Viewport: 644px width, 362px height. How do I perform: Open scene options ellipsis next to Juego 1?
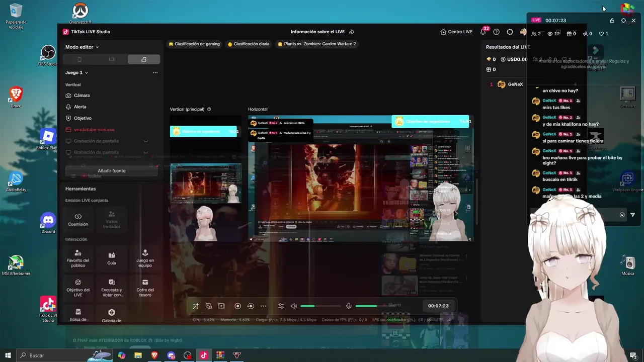pyautogui.click(x=155, y=72)
